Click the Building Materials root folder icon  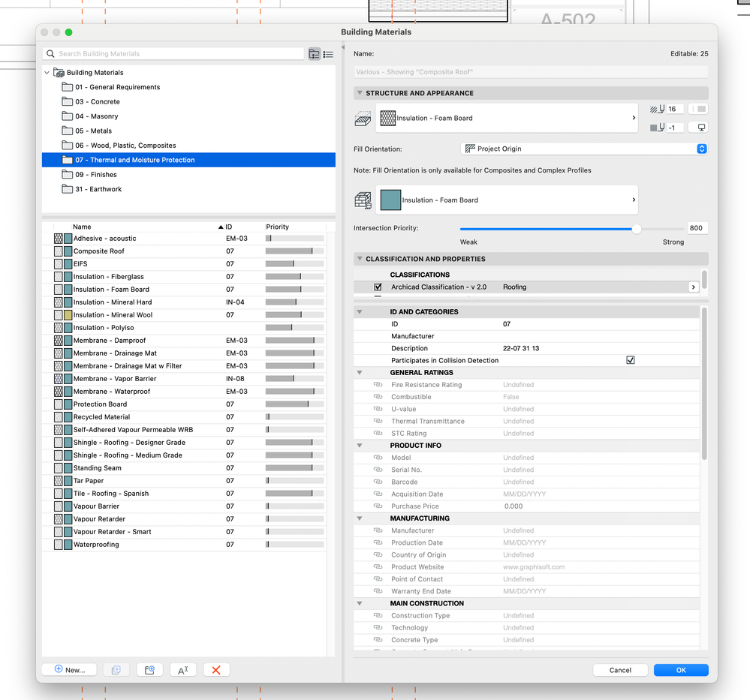(59, 73)
